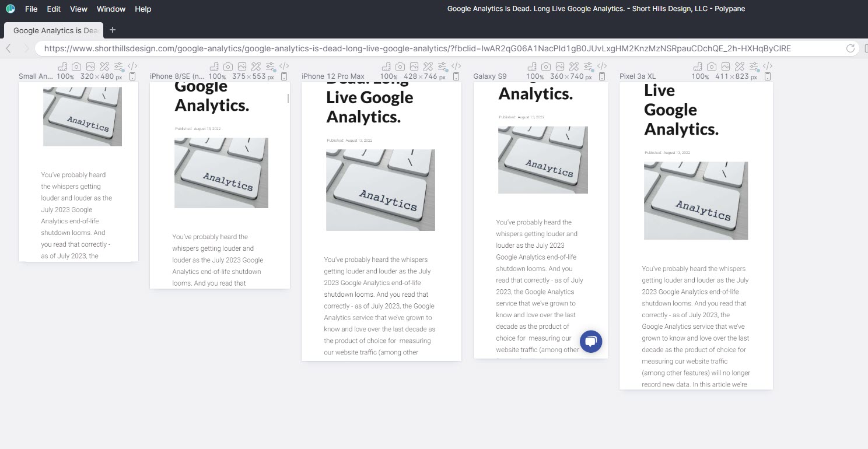
Task: Go back with the left arrow
Action: point(9,48)
